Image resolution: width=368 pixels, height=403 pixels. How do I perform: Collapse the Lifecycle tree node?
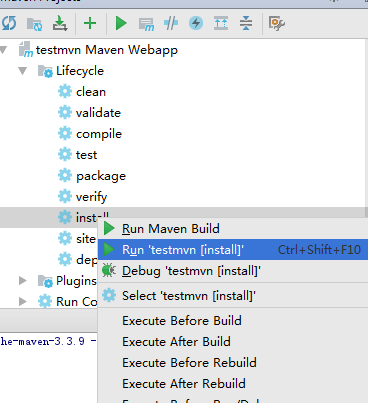point(23,71)
